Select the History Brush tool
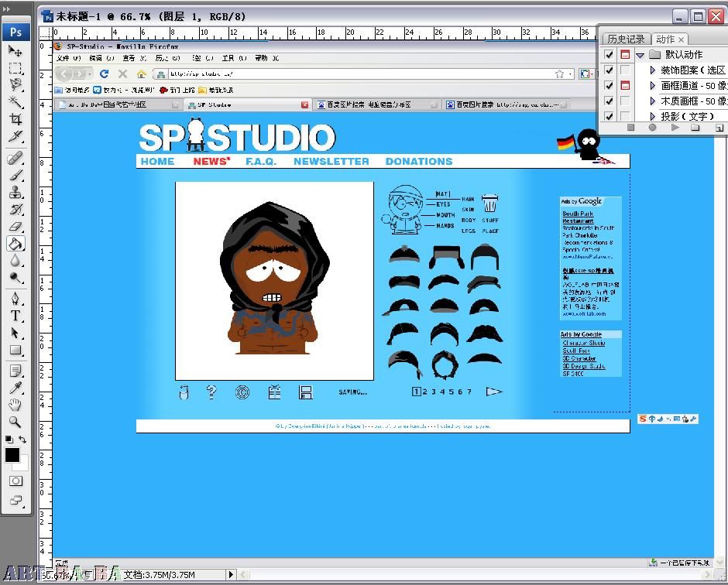This screenshot has height=585, width=728. pos(15,209)
